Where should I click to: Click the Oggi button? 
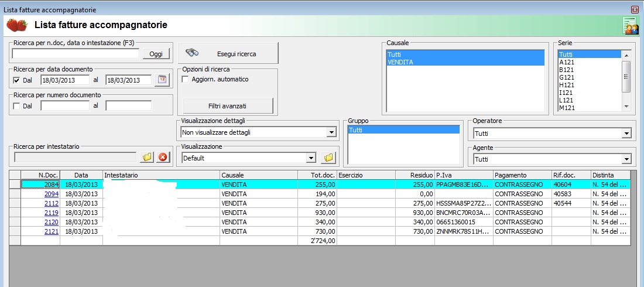click(x=156, y=54)
